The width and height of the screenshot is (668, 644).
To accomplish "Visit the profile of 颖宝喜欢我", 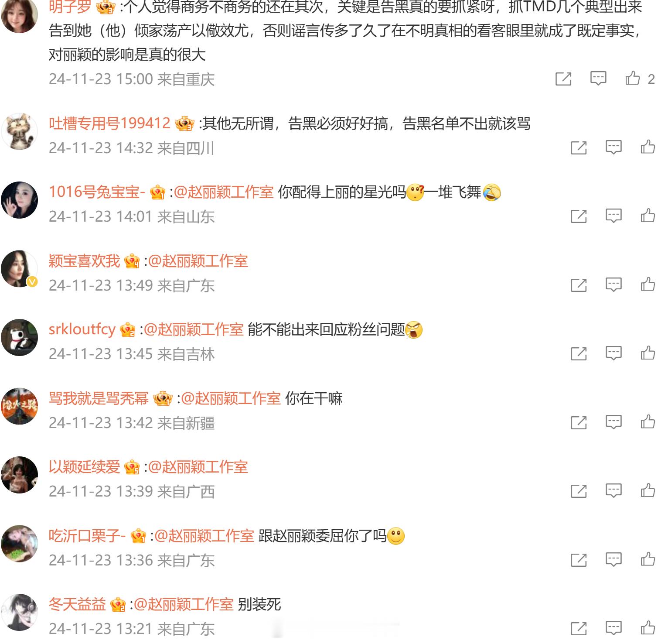I will tap(84, 261).
